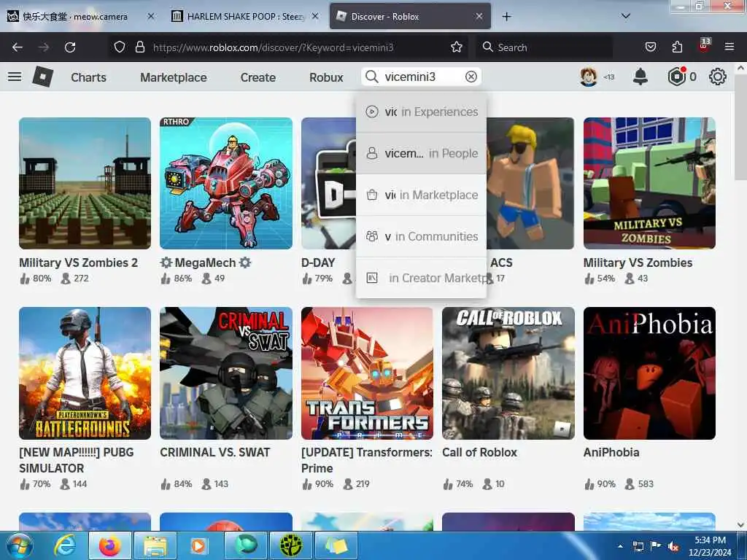Viewport: 747px width, 560px height.
Task: Click the D-DAY title text
Action: point(318,262)
